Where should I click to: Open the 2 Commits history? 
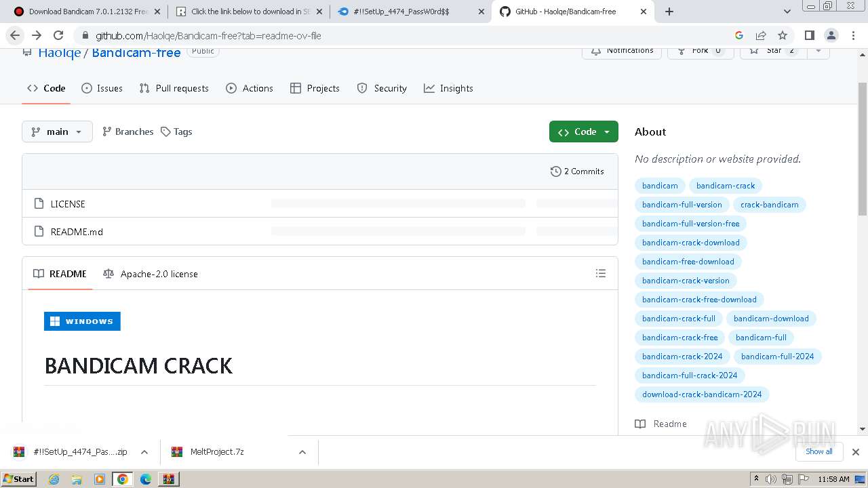[x=577, y=171]
